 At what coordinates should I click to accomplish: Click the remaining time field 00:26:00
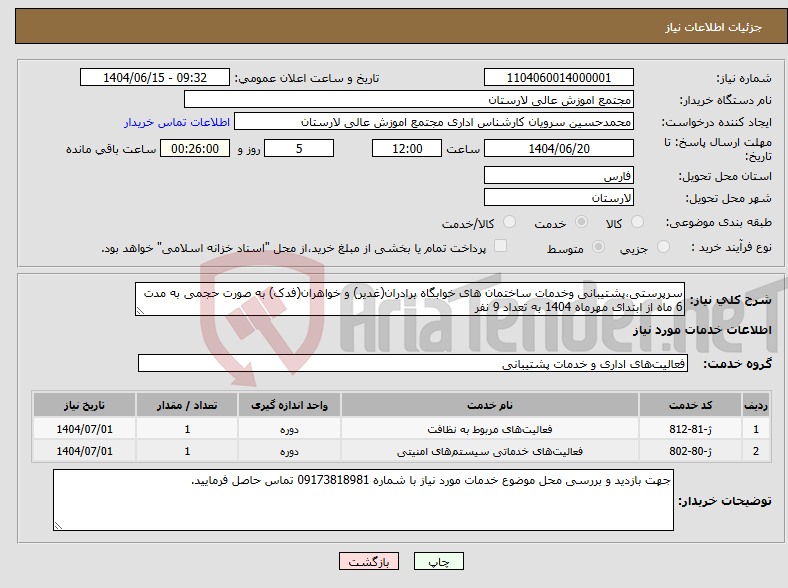point(195,148)
